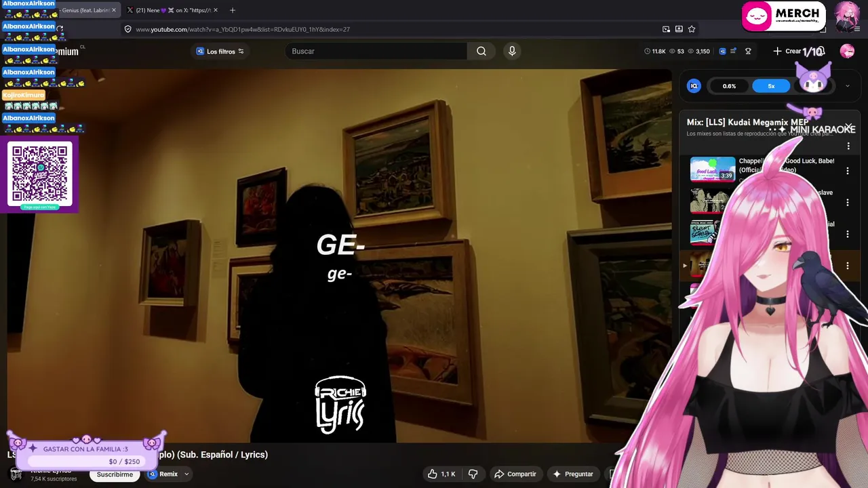Open the vidIQ list menu icon

tap(733, 52)
